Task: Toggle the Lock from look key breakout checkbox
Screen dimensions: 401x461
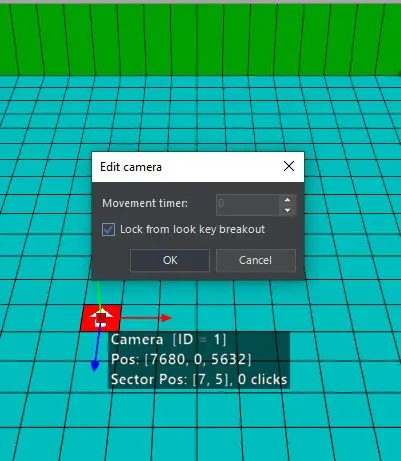Action: pyautogui.click(x=108, y=230)
